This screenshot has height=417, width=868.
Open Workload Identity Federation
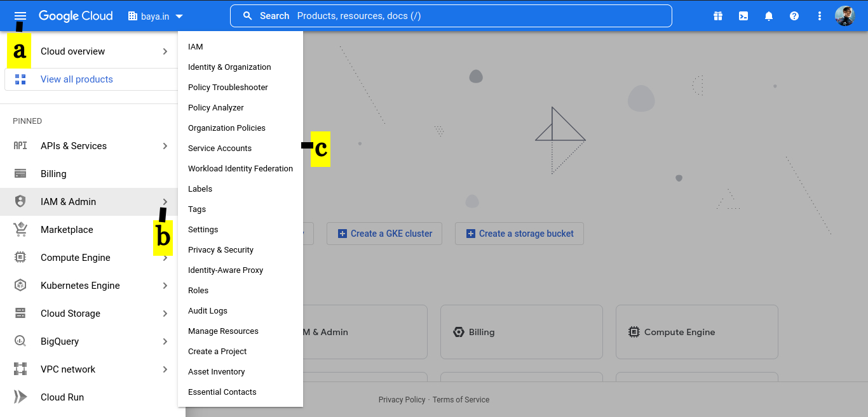pyautogui.click(x=240, y=169)
